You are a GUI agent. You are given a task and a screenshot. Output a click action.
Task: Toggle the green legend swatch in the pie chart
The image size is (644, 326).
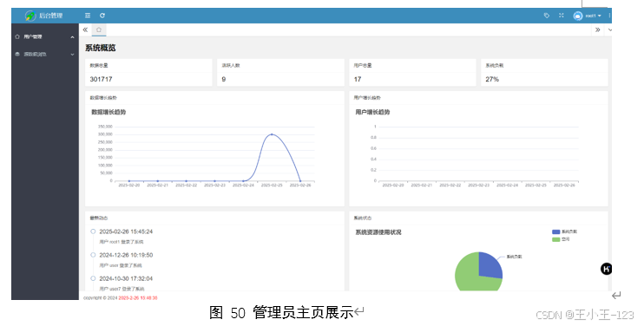coord(556,239)
